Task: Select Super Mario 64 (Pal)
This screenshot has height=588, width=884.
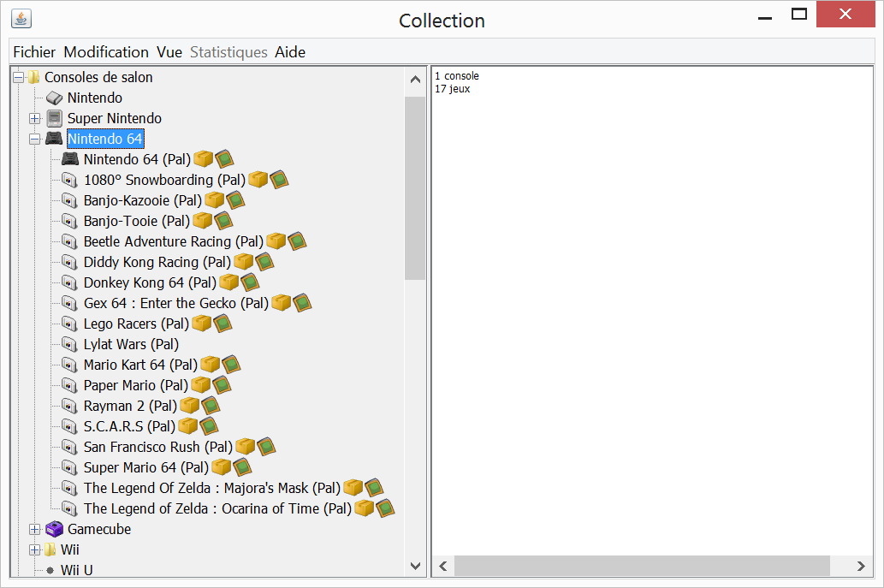Action: click(x=146, y=467)
